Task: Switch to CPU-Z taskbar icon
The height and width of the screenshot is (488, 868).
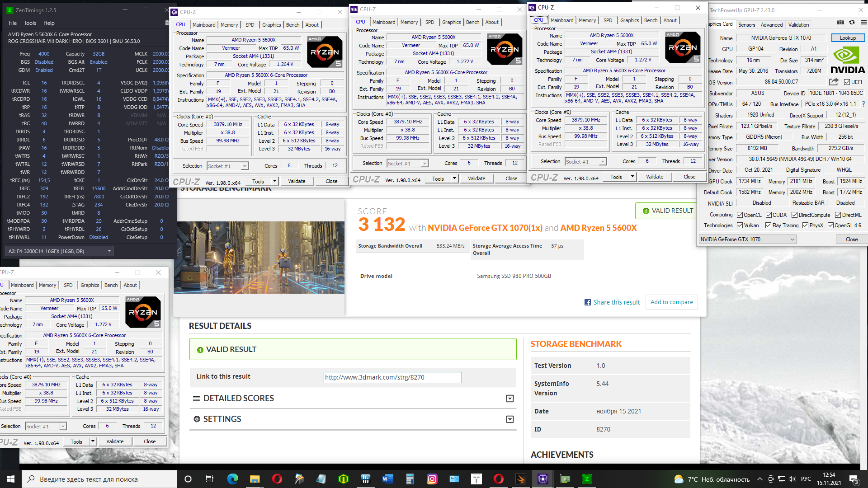Action: 542,479
